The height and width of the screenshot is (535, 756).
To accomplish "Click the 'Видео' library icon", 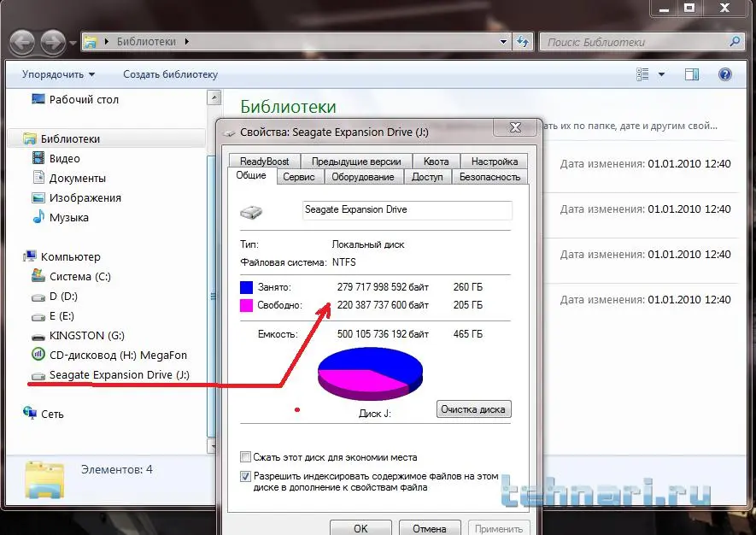I will [38, 158].
